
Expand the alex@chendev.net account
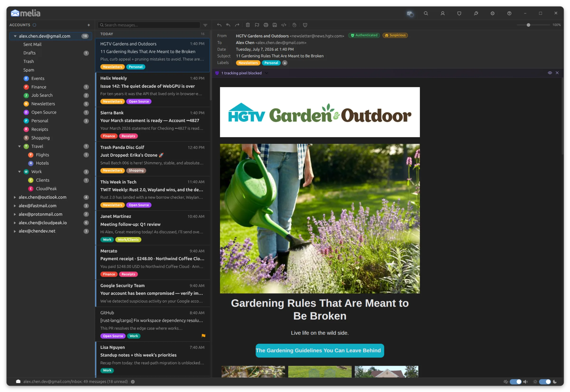tap(15, 231)
